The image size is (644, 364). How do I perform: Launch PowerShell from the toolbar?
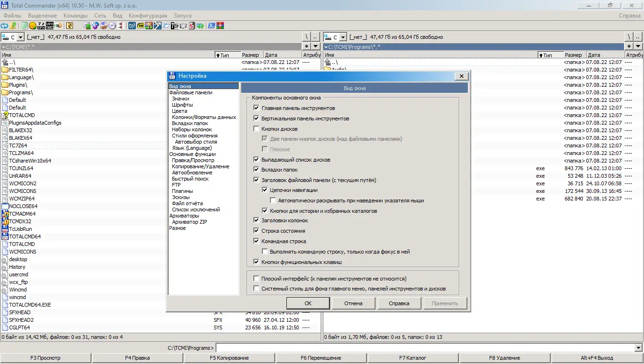tap(211, 26)
